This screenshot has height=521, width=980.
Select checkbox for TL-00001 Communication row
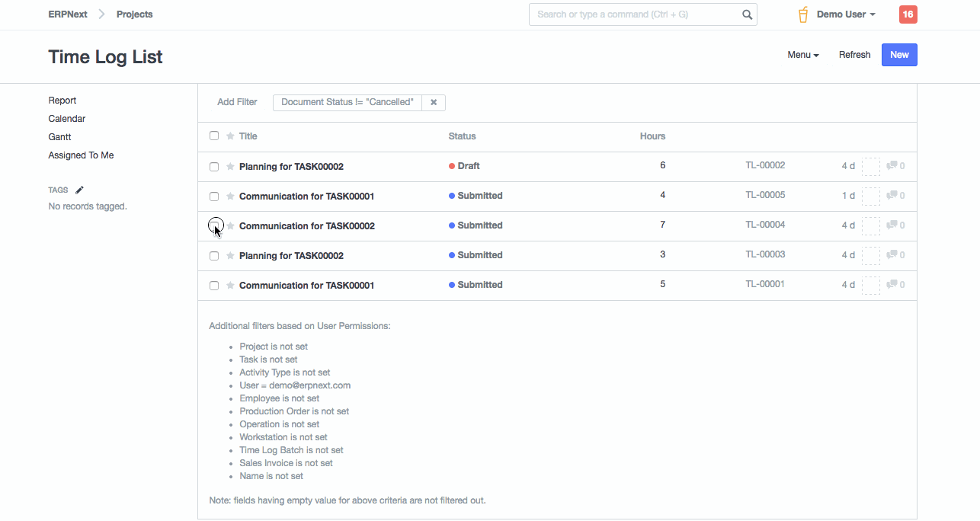(x=214, y=286)
